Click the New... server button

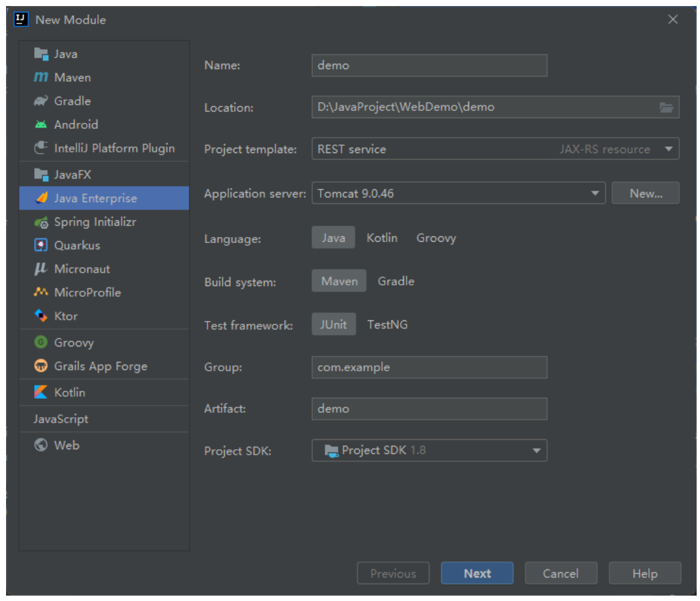pyautogui.click(x=646, y=193)
